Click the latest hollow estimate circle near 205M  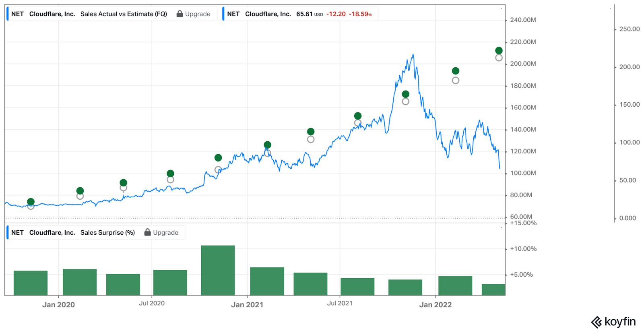pos(499,58)
